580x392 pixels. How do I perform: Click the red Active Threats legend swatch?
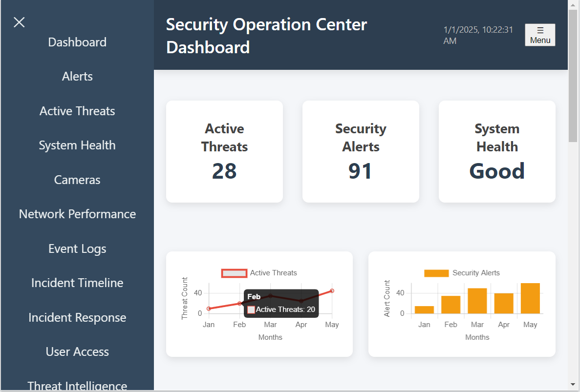pos(234,273)
